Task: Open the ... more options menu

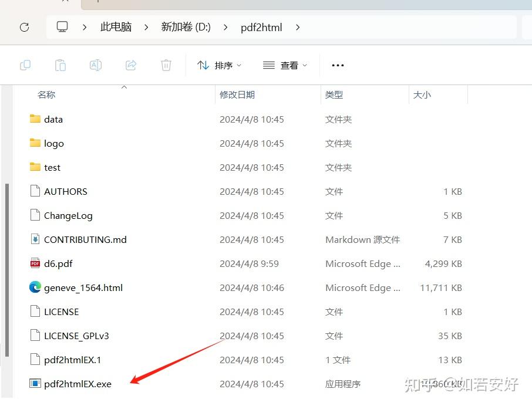Action: tap(338, 65)
